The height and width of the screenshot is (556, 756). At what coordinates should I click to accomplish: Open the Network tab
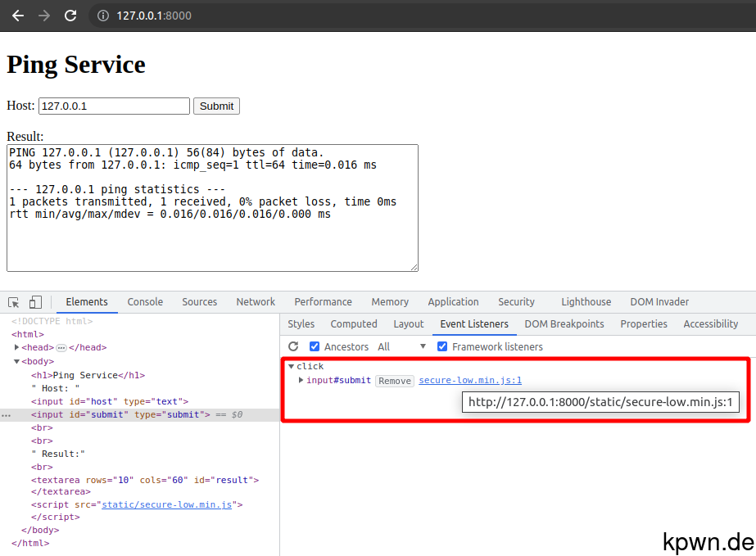[x=255, y=301]
